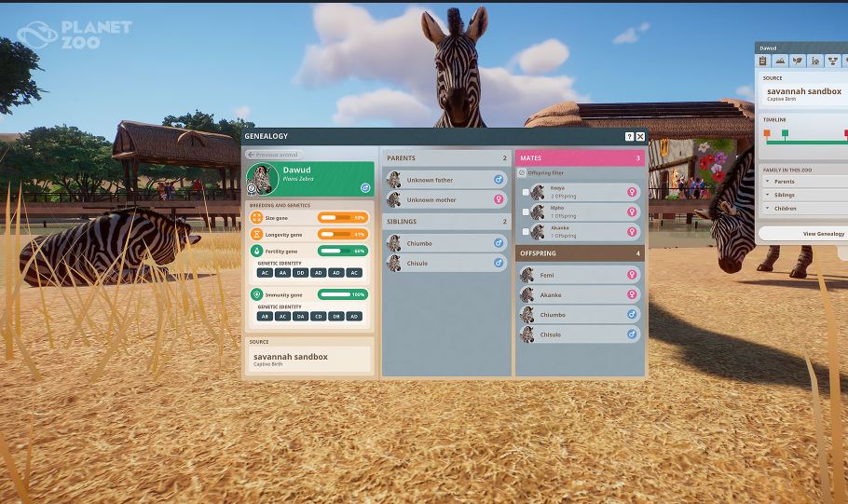Screen dimensions: 848x504
Task: Go back using Previous animal button
Action: coord(274,155)
